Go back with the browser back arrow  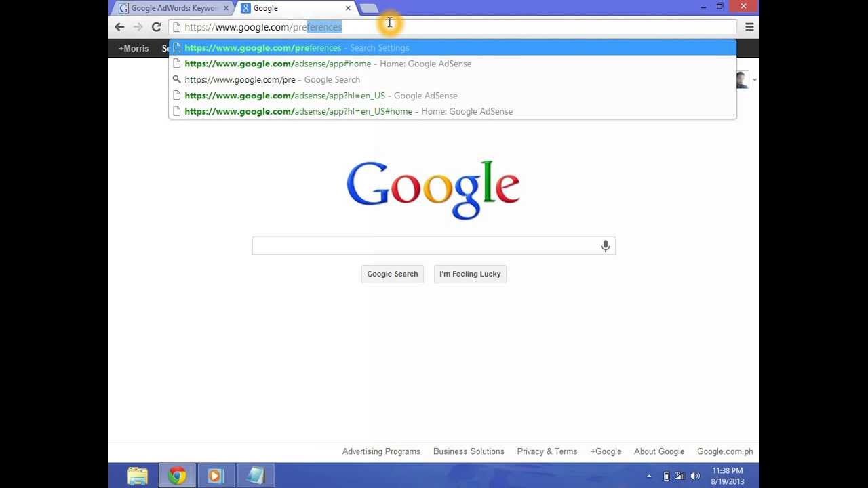pyautogui.click(x=119, y=27)
